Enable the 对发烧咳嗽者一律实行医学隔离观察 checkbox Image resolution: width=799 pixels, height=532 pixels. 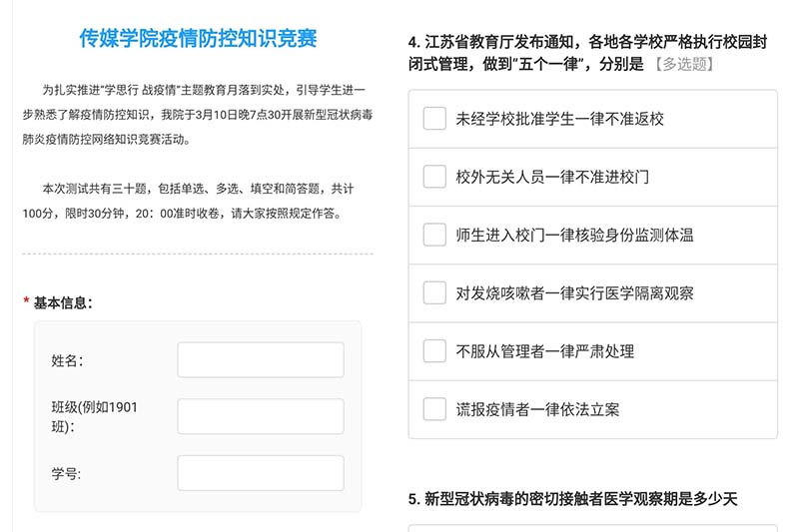pyautogui.click(x=434, y=292)
